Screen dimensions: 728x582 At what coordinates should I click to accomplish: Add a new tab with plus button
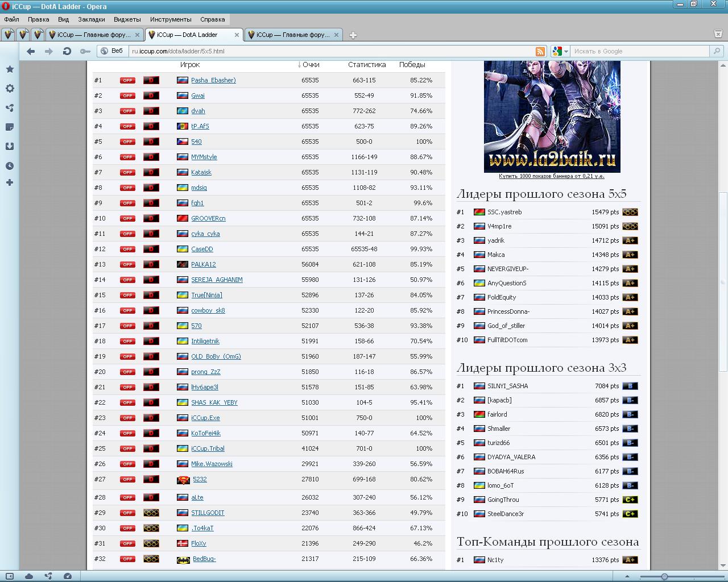353,35
